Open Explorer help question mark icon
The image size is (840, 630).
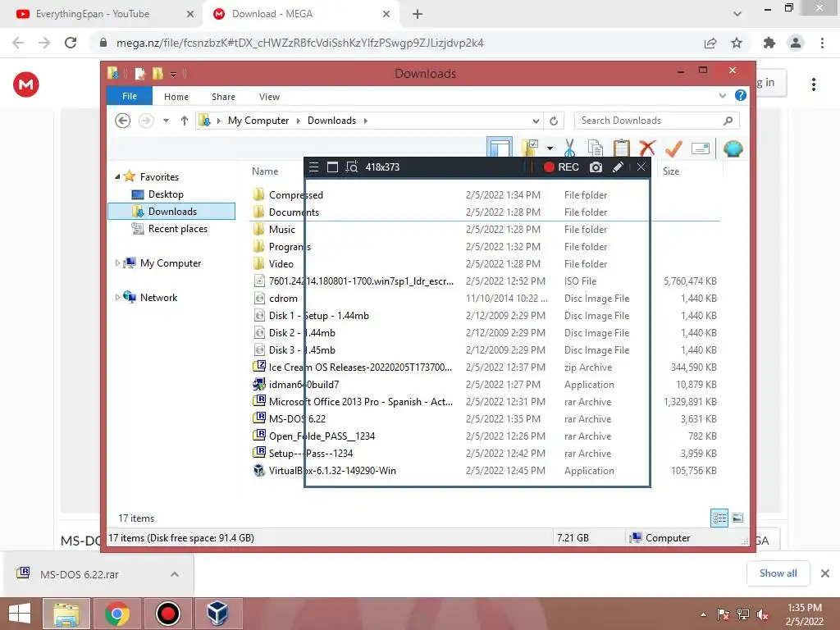point(741,95)
